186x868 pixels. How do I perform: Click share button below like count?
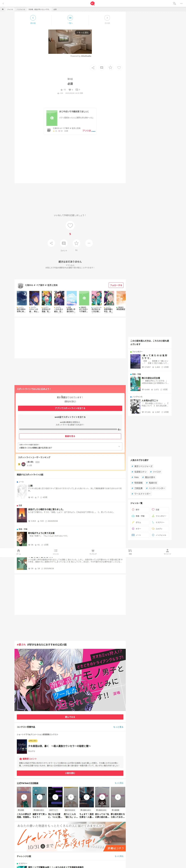pyautogui.click(x=51, y=243)
